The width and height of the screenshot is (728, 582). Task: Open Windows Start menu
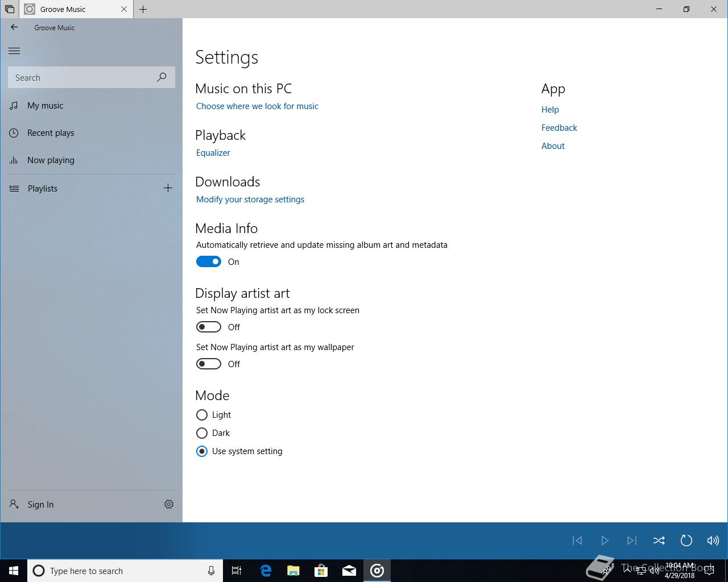click(x=14, y=571)
